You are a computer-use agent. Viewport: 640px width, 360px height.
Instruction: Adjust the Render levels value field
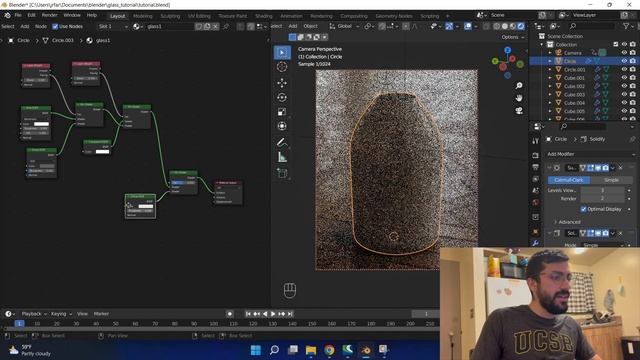pyautogui.click(x=602, y=198)
